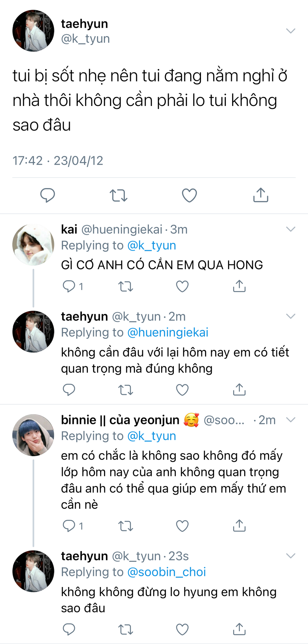The width and height of the screenshot is (308, 644).
Task: Open @hueningiekai mention link
Action: click(x=168, y=332)
